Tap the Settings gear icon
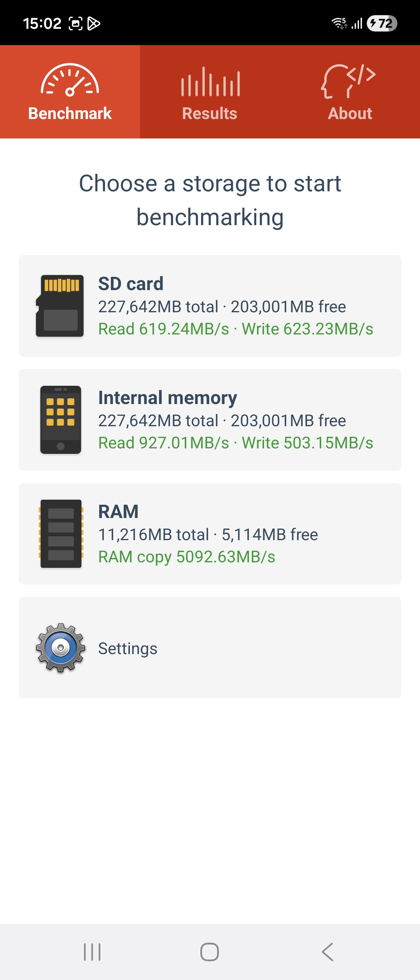 (x=61, y=647)
